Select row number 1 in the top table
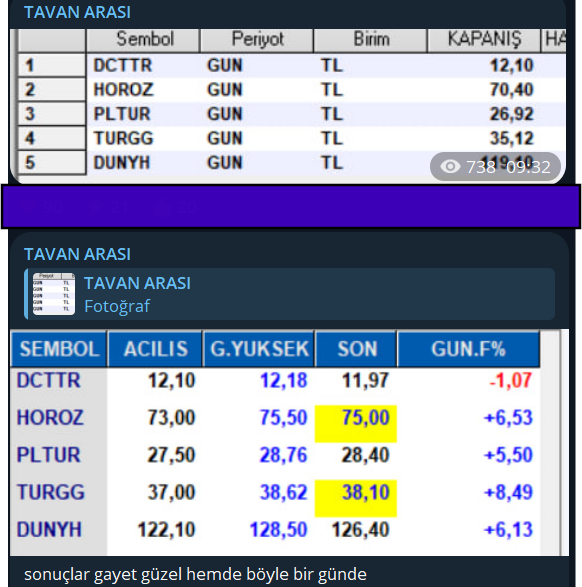The height and width of the screenshot is (587, 582). 52,66
